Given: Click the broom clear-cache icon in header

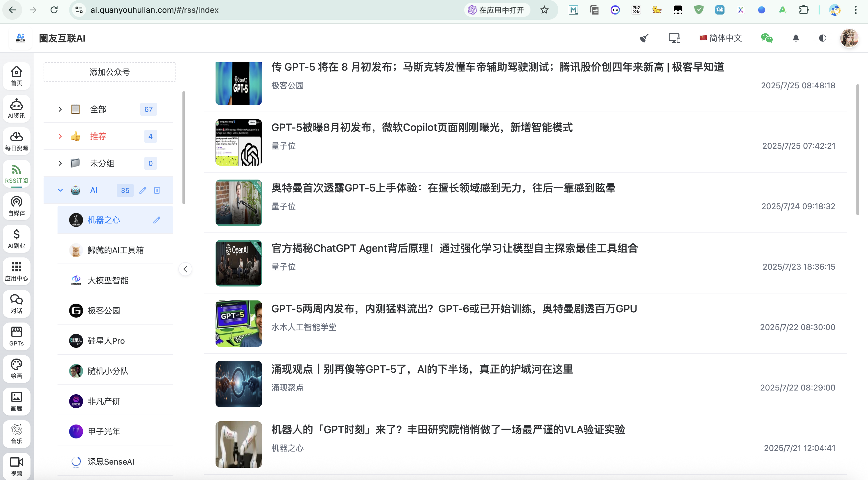Looking at the screenshot, I should [644, 38].
